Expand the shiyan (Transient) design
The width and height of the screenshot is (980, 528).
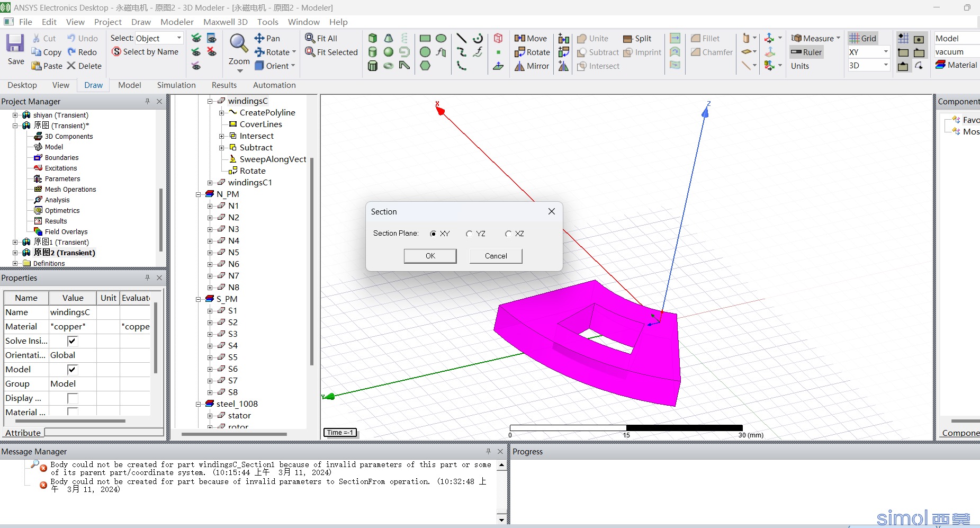pyautogui.click(x=15, y=115)
